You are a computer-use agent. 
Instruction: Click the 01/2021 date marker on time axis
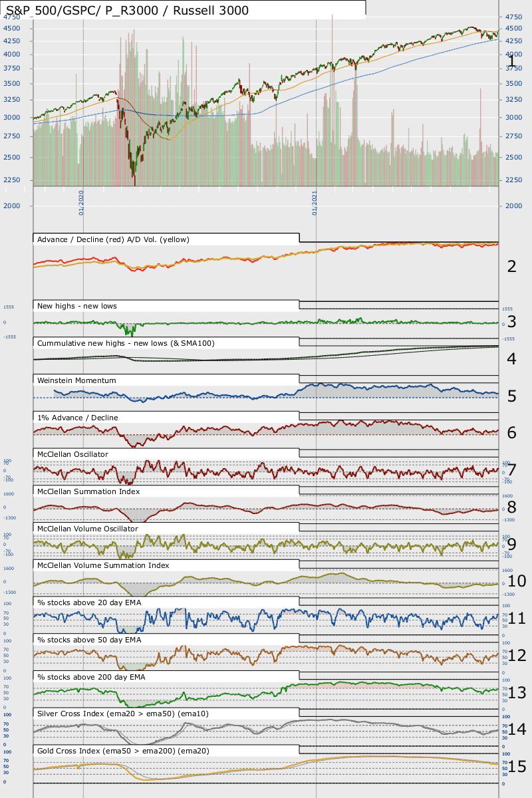tap(315, 203)
